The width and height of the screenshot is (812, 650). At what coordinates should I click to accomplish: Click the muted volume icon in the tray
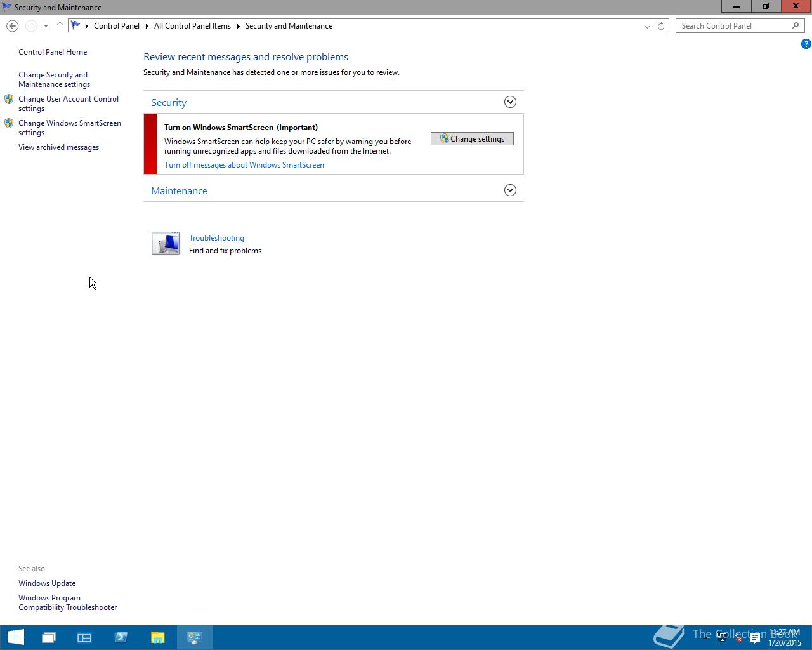pos(738,638)
